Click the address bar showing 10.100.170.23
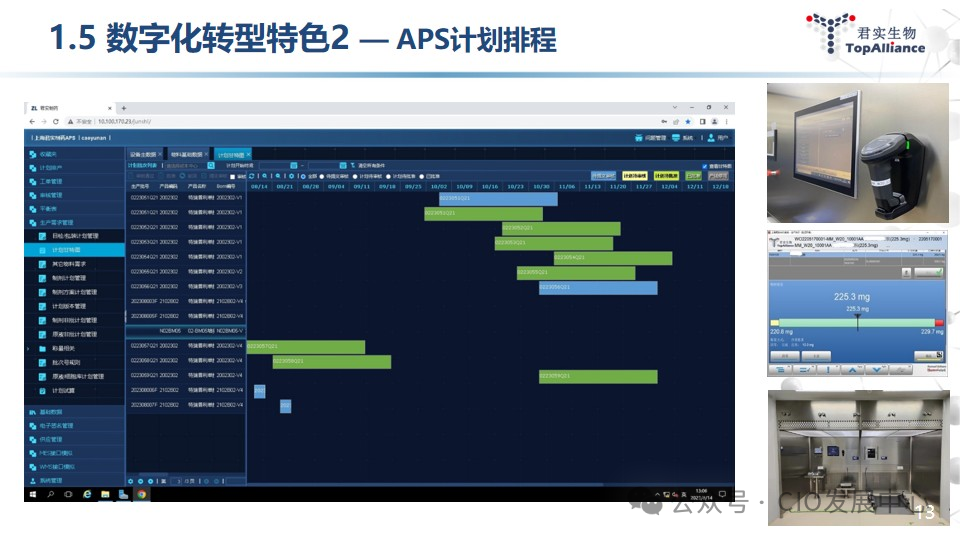The height and width of the screenshot is (540, 960). coord(361,122)
